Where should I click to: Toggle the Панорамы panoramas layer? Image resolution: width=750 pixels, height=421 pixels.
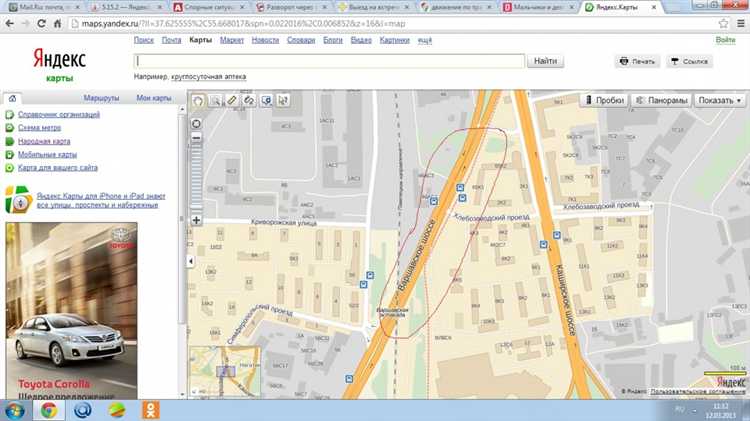tap(662, 100)
